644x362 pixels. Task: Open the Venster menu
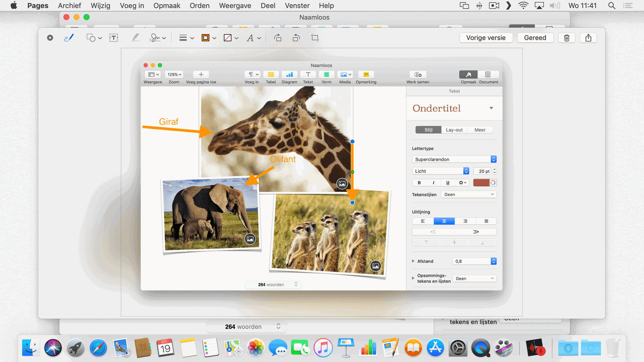pyautogui.click(x=297, y=6)
